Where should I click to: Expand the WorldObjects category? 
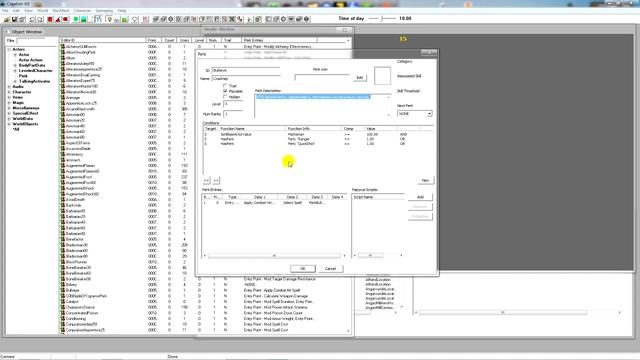point(9,124)
